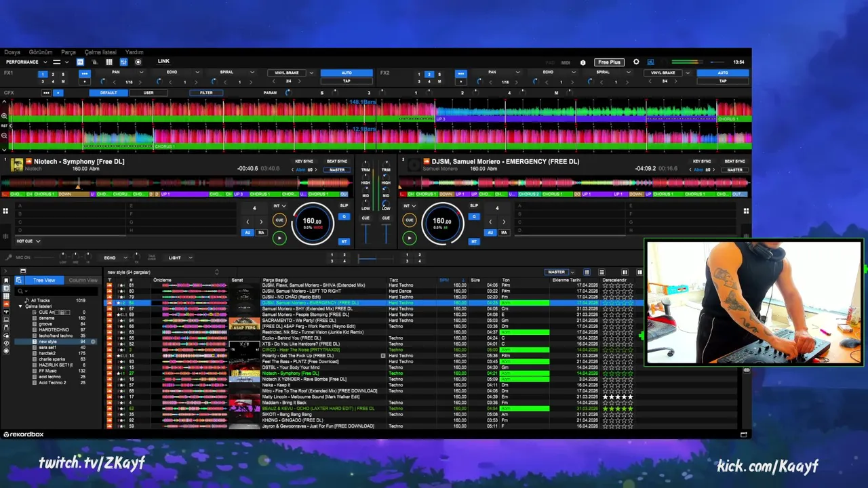Select CFX USER bank

149,93
